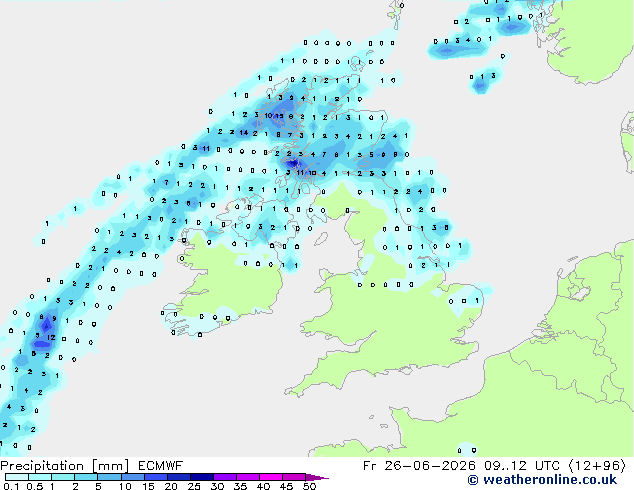
Task: Click the 15 precipitation value over western Scotland
Action: 279,116
